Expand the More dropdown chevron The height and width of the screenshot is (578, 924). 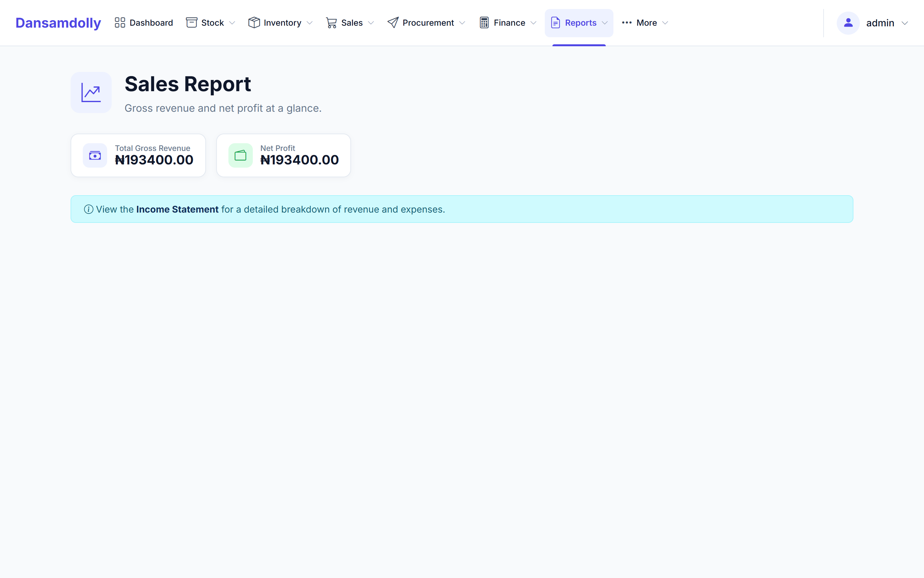(x=665, y=23)
